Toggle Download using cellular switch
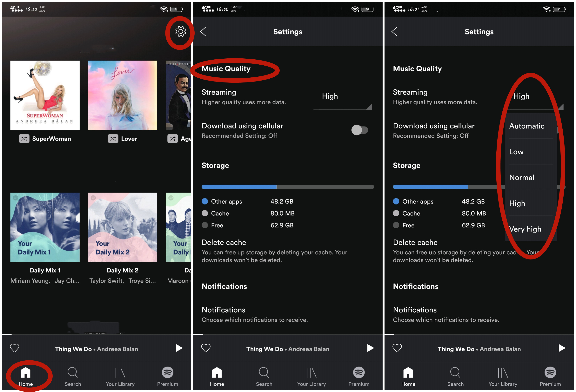The width and height of the screenshot is (576, 392). point(360,130)
